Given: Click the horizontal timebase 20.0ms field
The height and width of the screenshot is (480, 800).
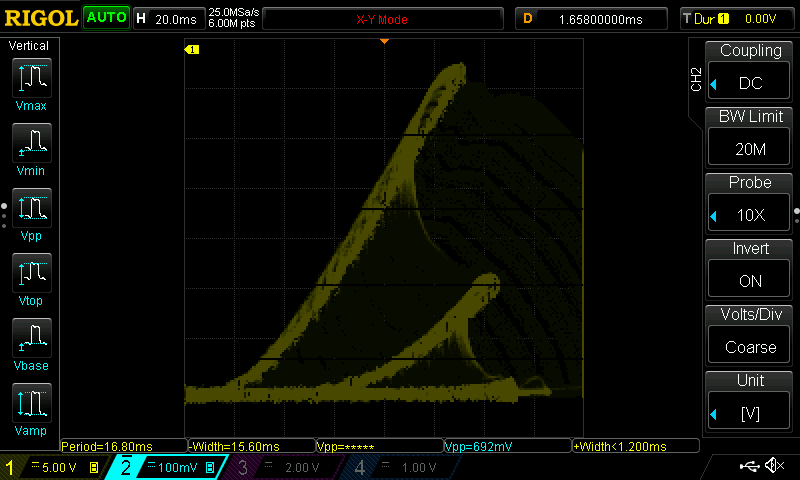Looking at the screenshot, I should tap(169, 19).
